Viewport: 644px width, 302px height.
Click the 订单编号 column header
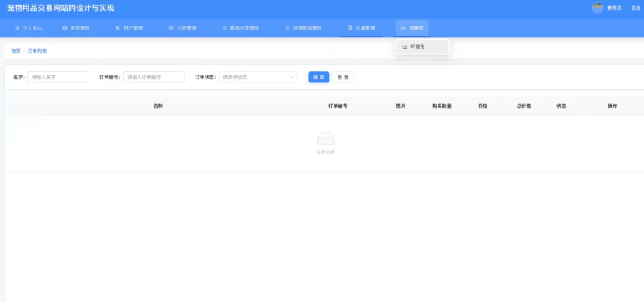click(338, 106)
